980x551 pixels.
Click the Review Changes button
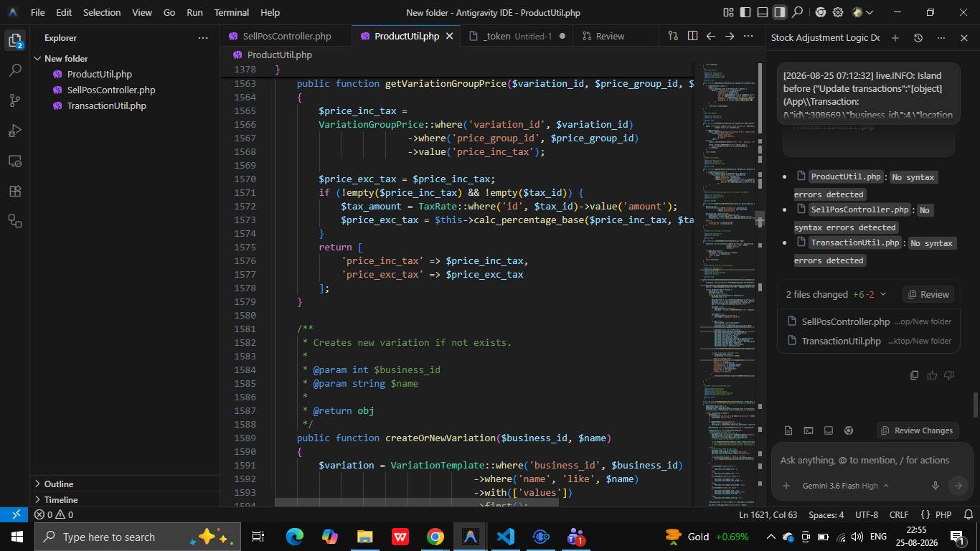[918, 430]
